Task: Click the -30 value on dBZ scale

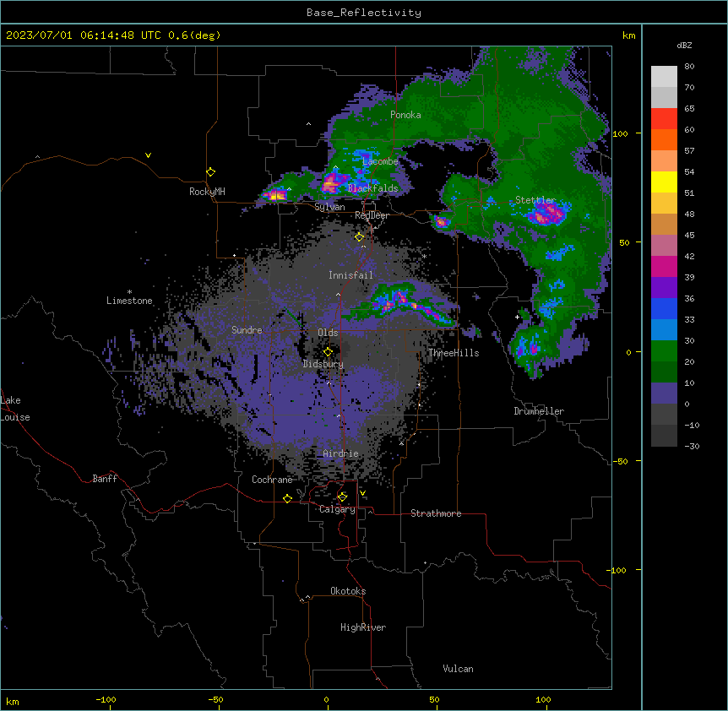Action: (x=692, y=446)
